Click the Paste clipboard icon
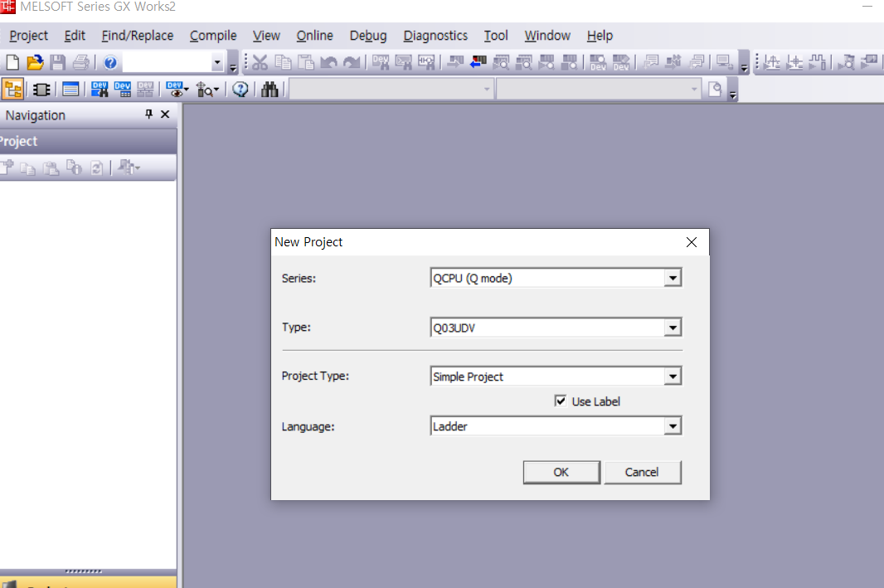This screenshot has height=588, width=884. (305, 62)
